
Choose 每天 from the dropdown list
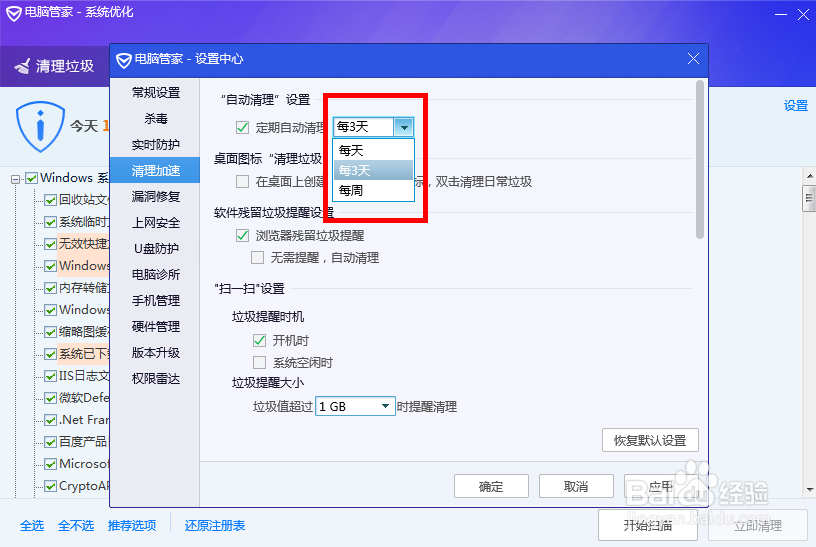(x=374, y=150)
